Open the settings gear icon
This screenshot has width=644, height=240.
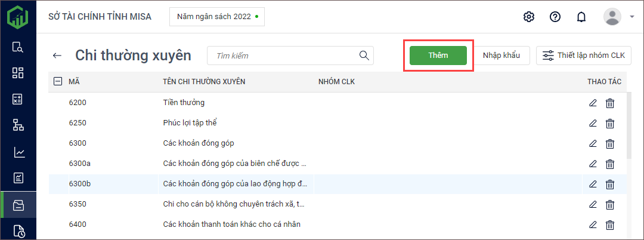coord(528,17)
